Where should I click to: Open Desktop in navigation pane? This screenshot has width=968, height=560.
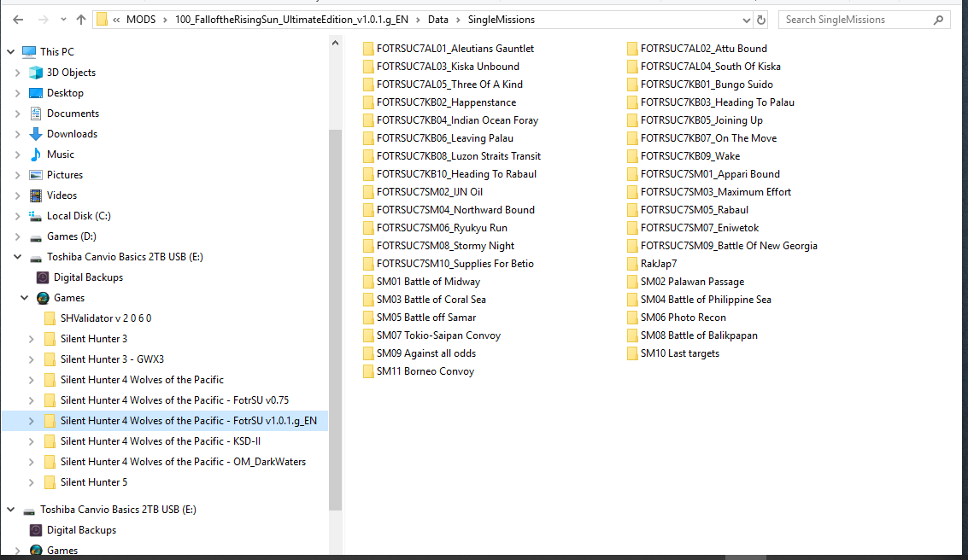(x=65, y=93)
